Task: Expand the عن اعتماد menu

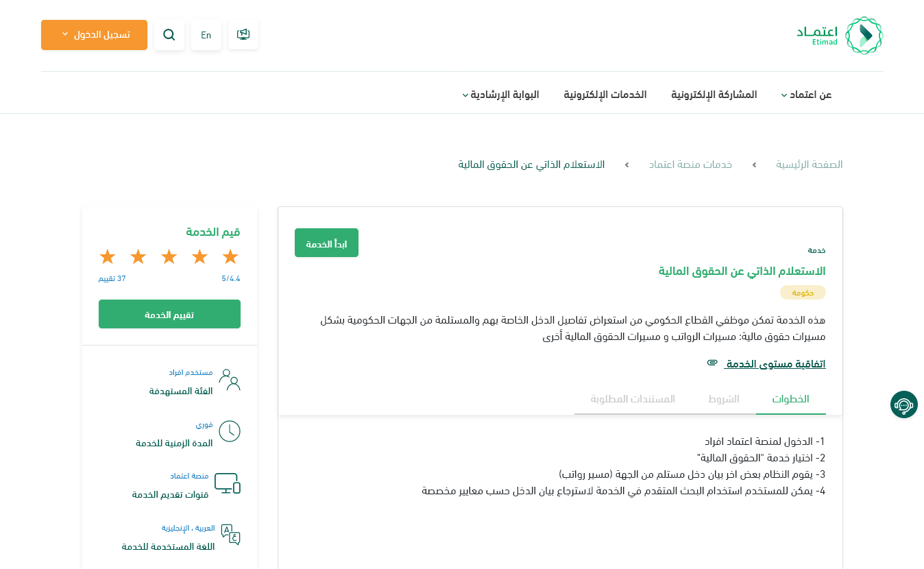Action: click(x=806, y=95)
